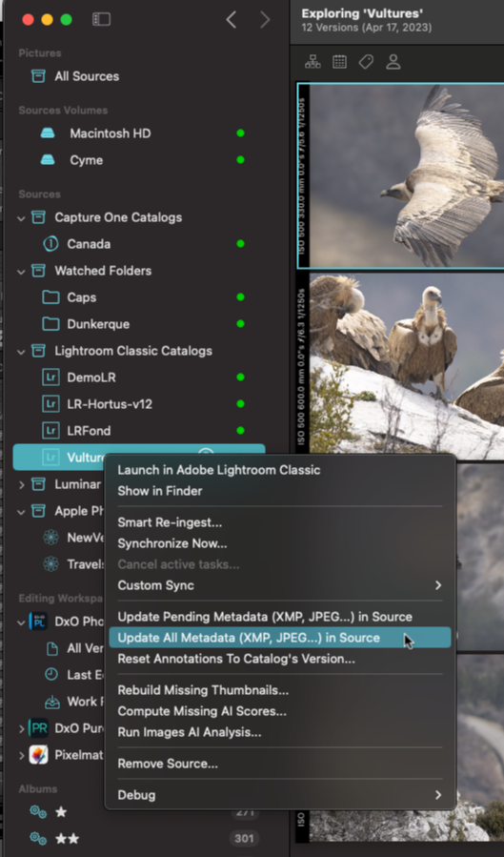
Task: Click the DxO PhotoLab PL icon
Action: point(38,622)
